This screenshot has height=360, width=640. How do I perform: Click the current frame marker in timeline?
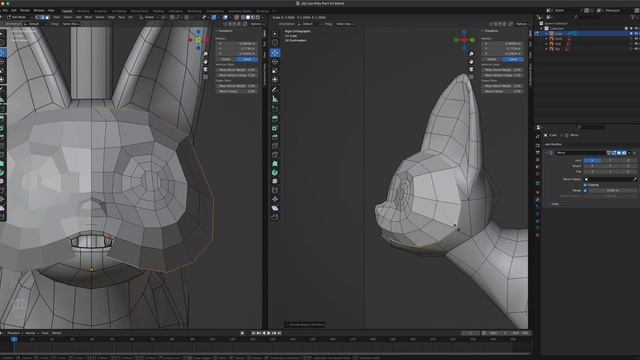tap(14, 339)
